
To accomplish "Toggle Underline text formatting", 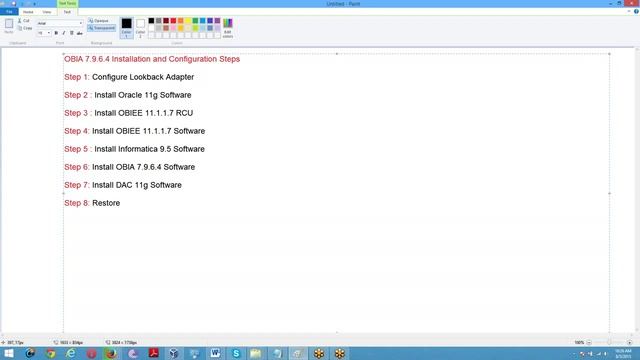I will (x=71, y=33).
